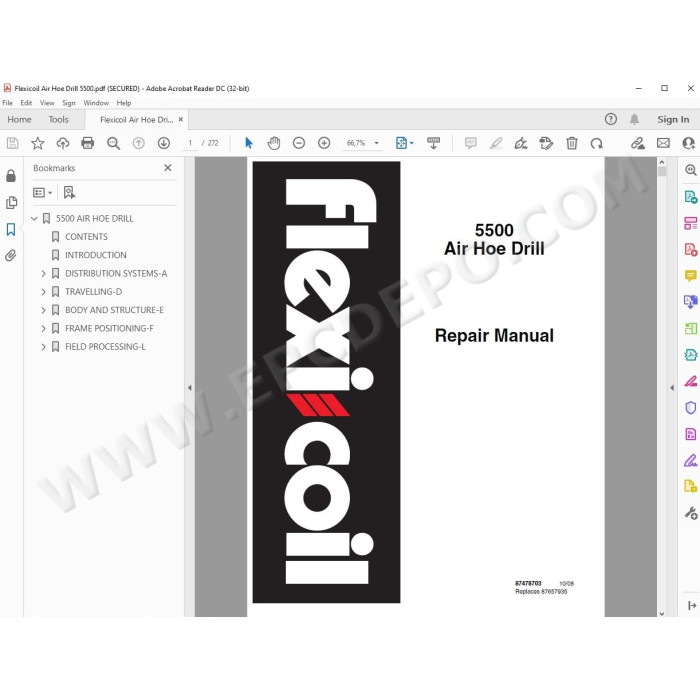Rotate the page view clockwise
The image size is (700, 700).
(x=596, y=143)
